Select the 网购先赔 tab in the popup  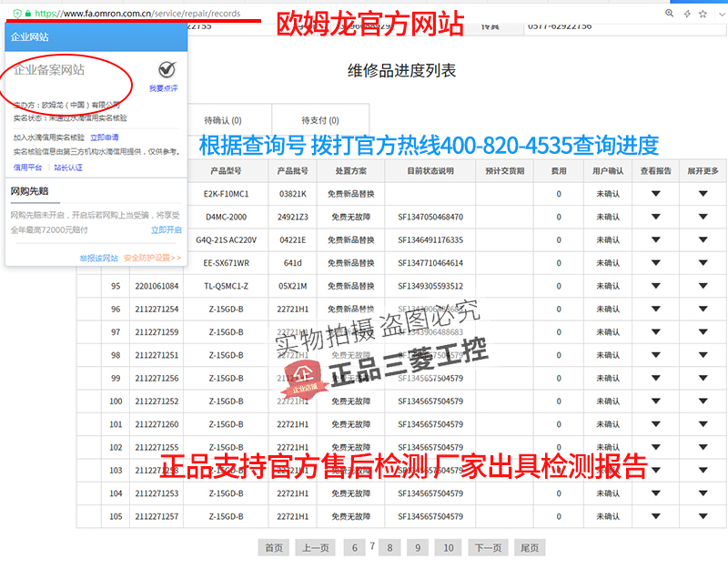[x=30, y=191]
